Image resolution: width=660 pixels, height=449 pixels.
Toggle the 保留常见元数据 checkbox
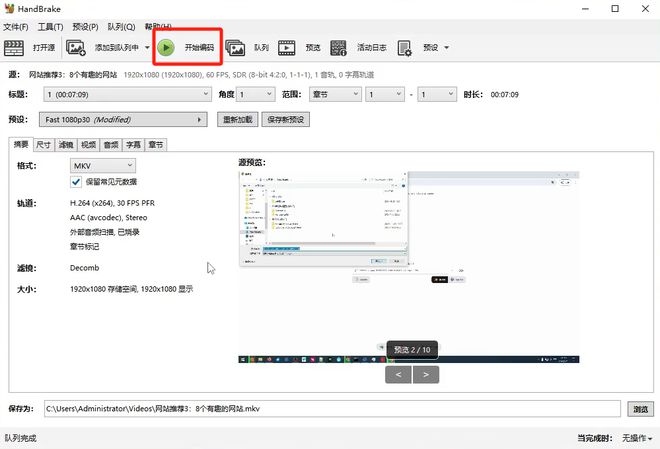[76, 182]
